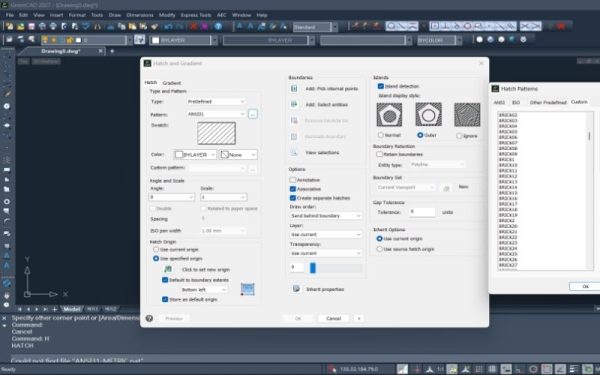600x375 pixels.
Task: Select the Normal island display style
Action: 381,135
